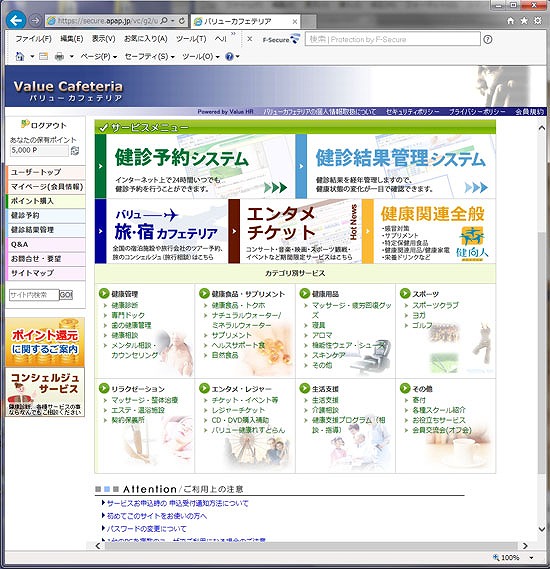Click the RSS feeds icon in command bar
The image size is (550, 569).
pyautogui.click(x=44, y=56)
